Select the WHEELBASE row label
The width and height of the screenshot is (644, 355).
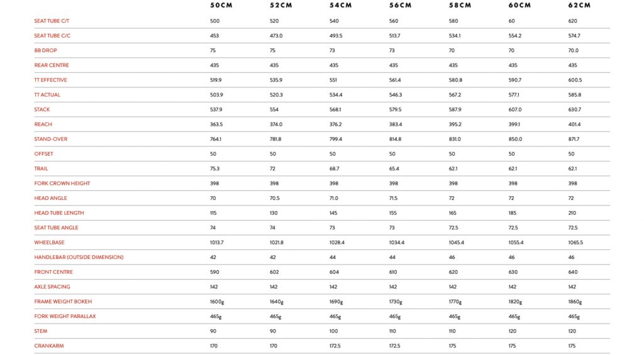click(49, 243)
